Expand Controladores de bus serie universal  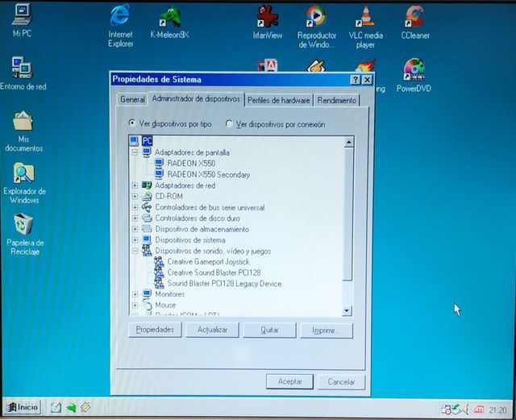pyautogui.click(x=135, y=207)
